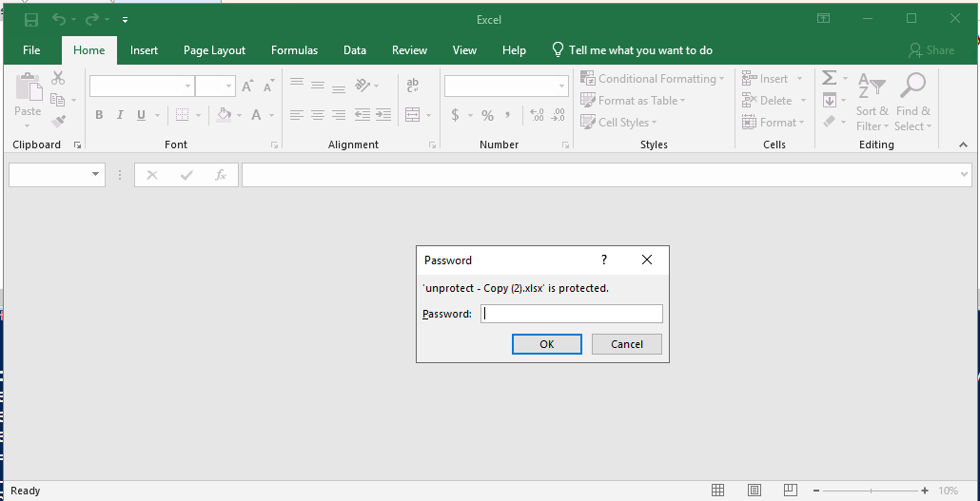
Task: Click Increase Indent icon
Action: tap(383, 115)
